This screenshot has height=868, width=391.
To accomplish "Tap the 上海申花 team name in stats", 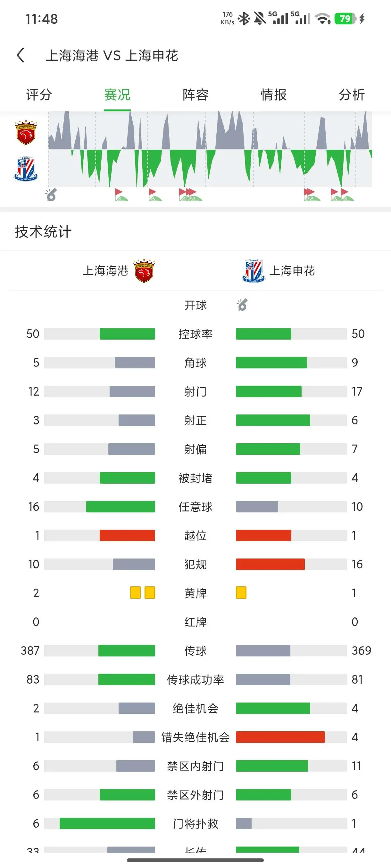I will pos(292,271).
